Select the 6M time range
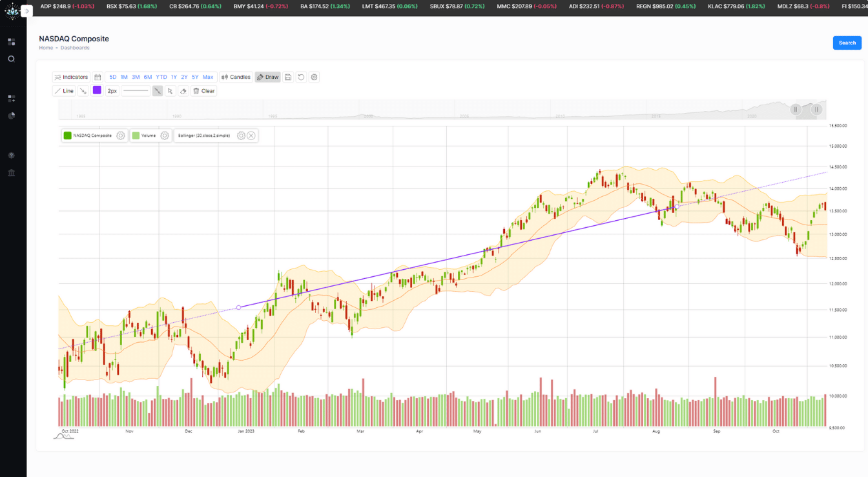 tap(148, 77)
